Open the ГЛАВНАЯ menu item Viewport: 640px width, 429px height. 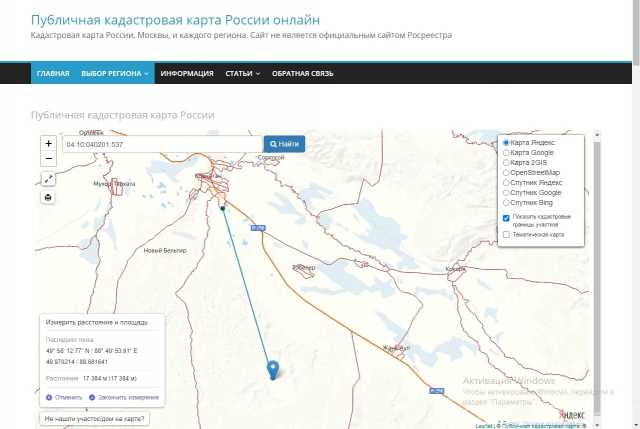(53, 73)
